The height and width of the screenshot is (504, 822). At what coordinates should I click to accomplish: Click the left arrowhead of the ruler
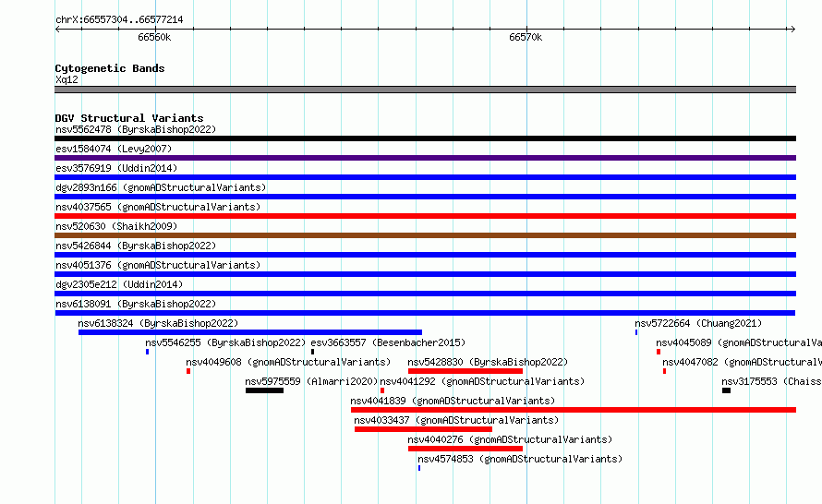click(x=57, y=30)
